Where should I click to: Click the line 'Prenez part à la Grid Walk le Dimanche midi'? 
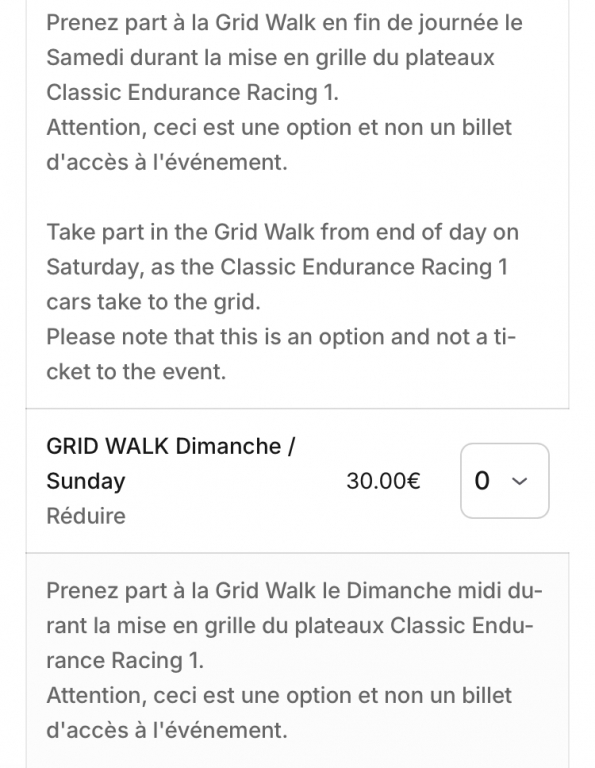(x=294, y=591)
